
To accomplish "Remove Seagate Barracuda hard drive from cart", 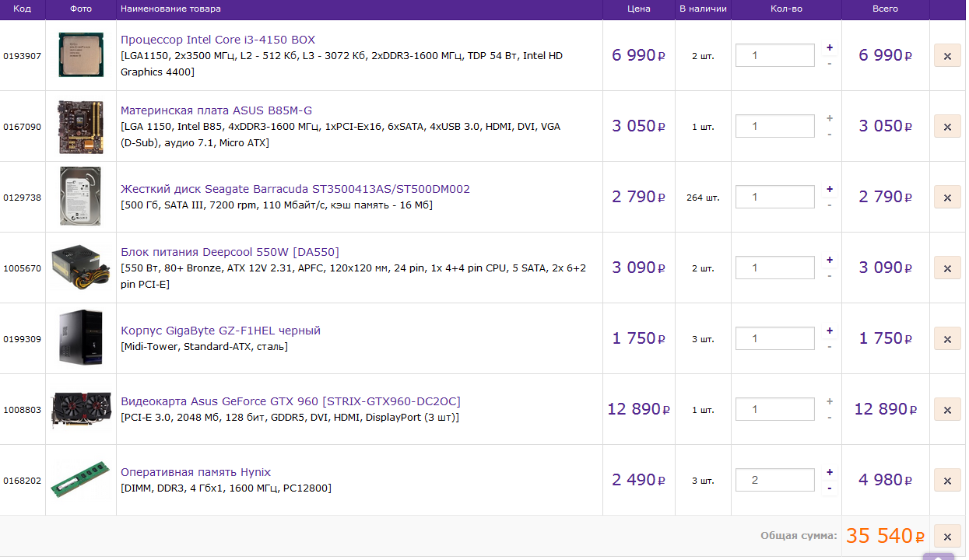I will point(947,198).
